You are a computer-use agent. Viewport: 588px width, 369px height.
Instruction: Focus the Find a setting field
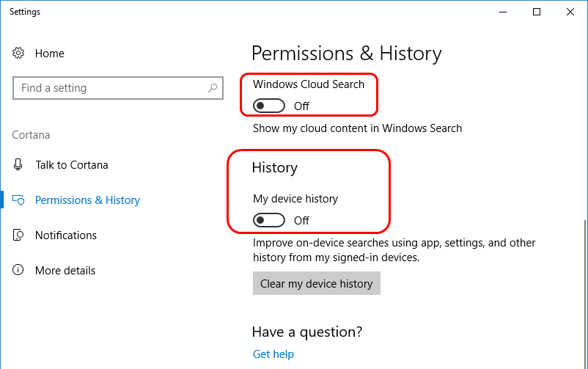[x=118, y=88]
